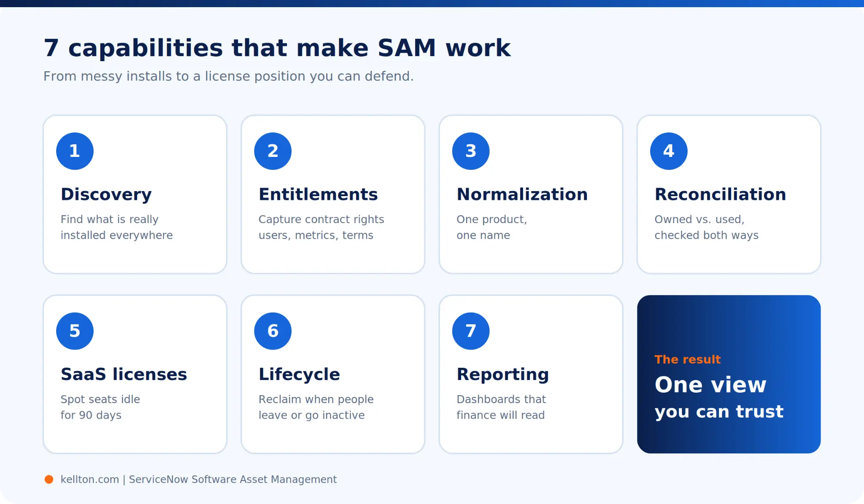The width and height of the screenshot is (864, 504).
Task: Select the Reconciliation card heading
Action: point(720,194)
